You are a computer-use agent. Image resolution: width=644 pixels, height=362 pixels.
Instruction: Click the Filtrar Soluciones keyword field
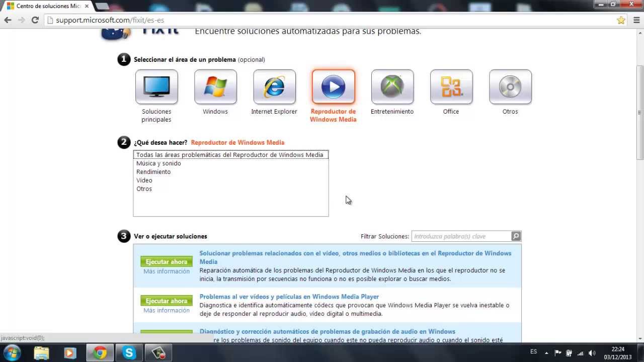(461, 236)
